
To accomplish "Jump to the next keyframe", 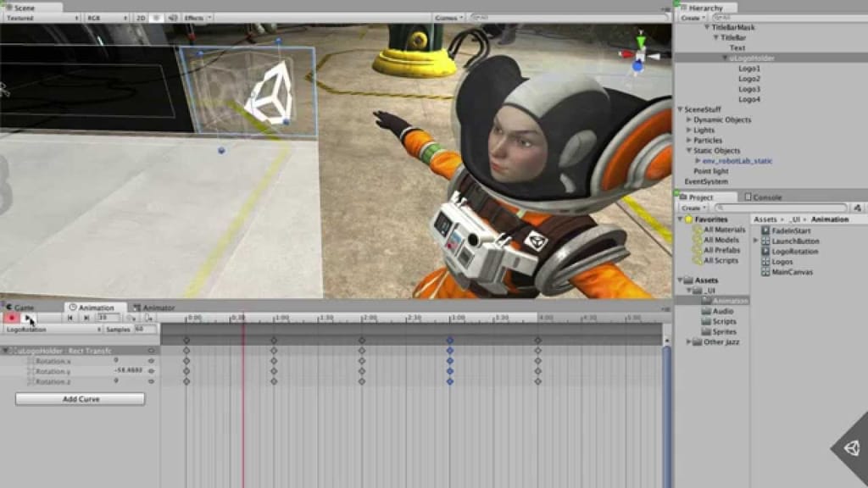I will tap(86, 319).
